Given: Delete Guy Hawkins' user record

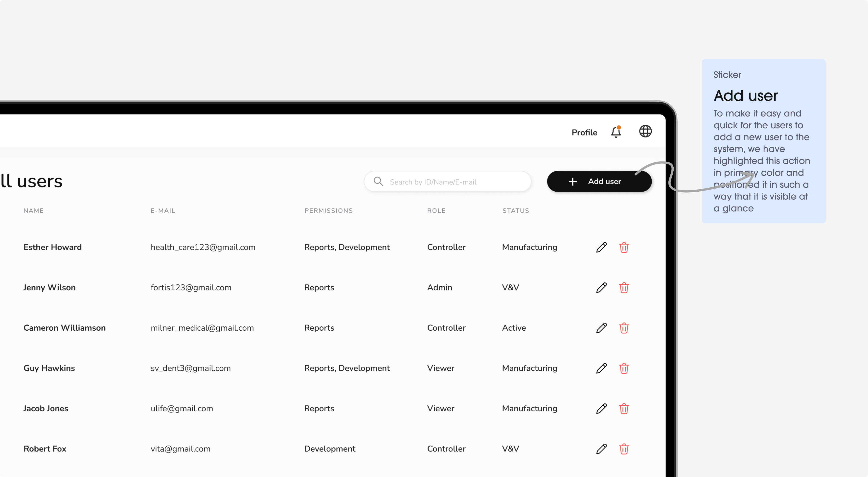Looking at the screenshot, I should (x=624, y=368).
